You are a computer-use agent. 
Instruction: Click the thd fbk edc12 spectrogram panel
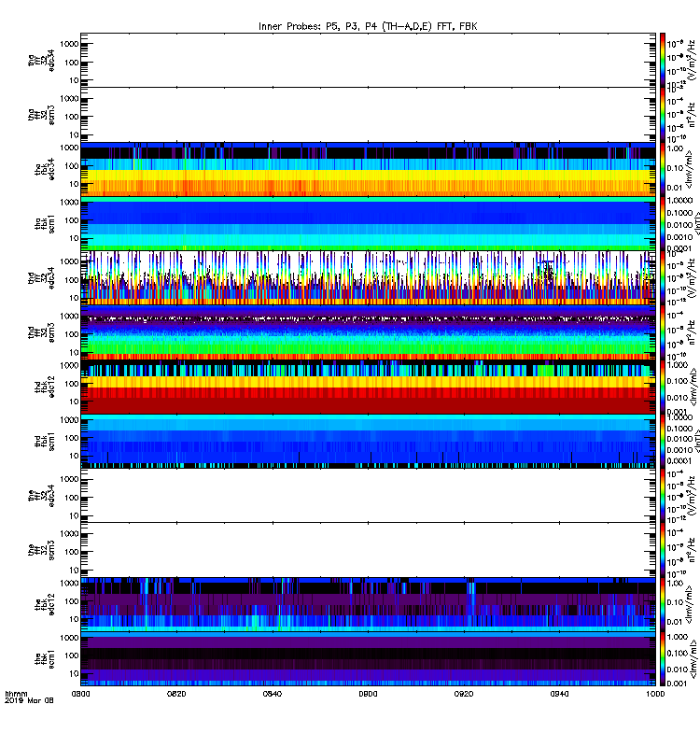click(368, 387)
